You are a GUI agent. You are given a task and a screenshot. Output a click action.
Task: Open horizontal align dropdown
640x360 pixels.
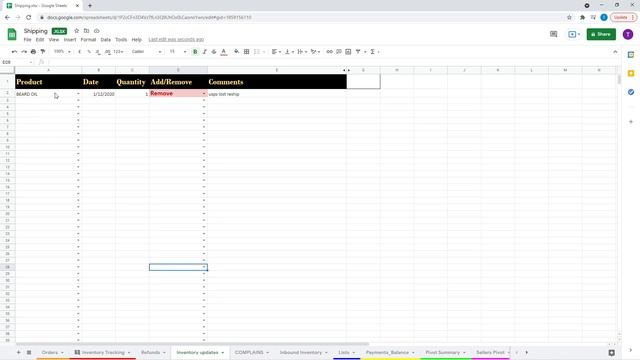pos(276,52)
